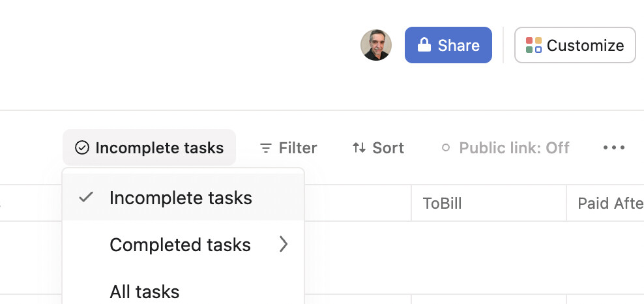This screenshot has width=644, height=304.
Task: Click the colored squares Customize icon
Action: point(534,45)
